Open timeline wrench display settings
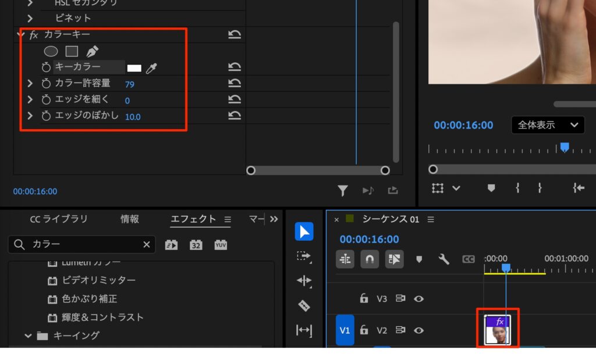This screenshot has height=364, width=596. 444,259
